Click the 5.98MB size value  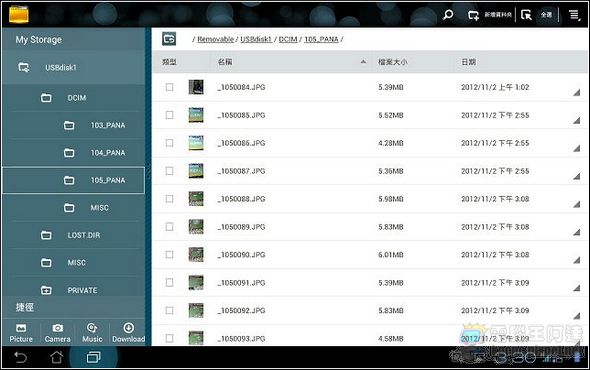click(x=391, y=199)
